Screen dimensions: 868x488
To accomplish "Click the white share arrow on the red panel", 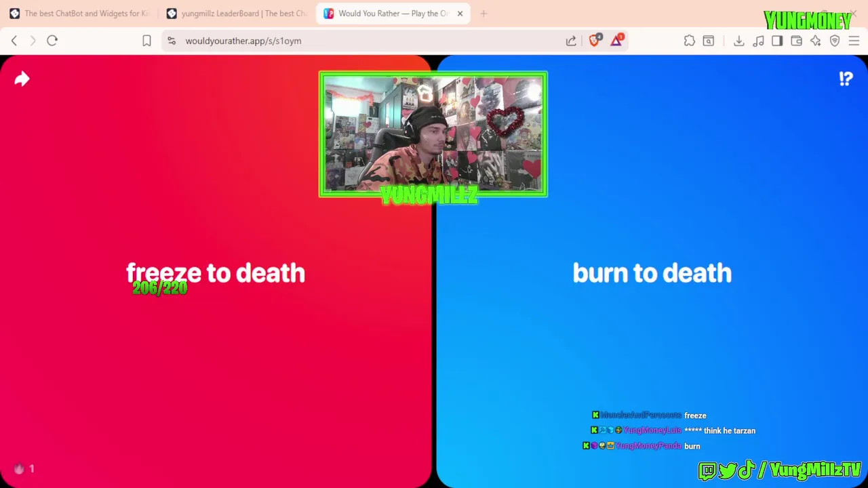I will coord(22,79).
